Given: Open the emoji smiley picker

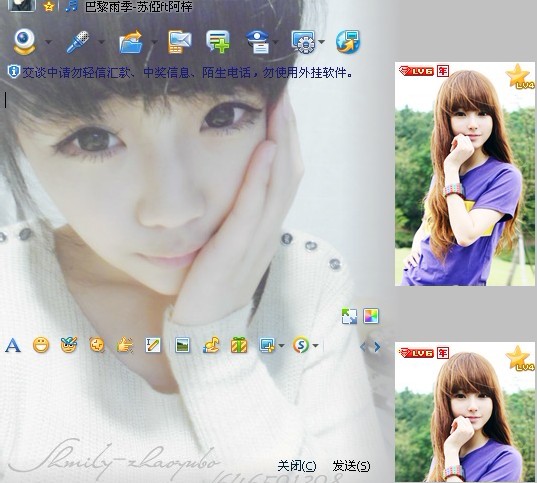Looking at the screenshot, I should [x=41, y=345].
